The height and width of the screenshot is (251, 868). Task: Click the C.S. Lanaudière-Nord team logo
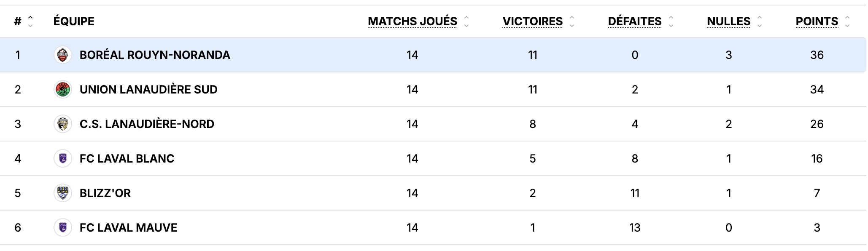click(x=62, y=124)
